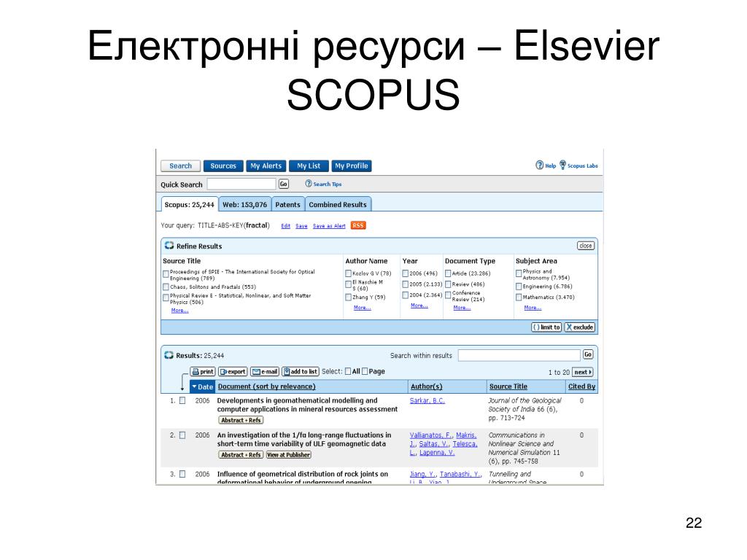This screenshot has width=747, height=560.
Task: Select year 2004 checkbox
Action: click(406, 295)
